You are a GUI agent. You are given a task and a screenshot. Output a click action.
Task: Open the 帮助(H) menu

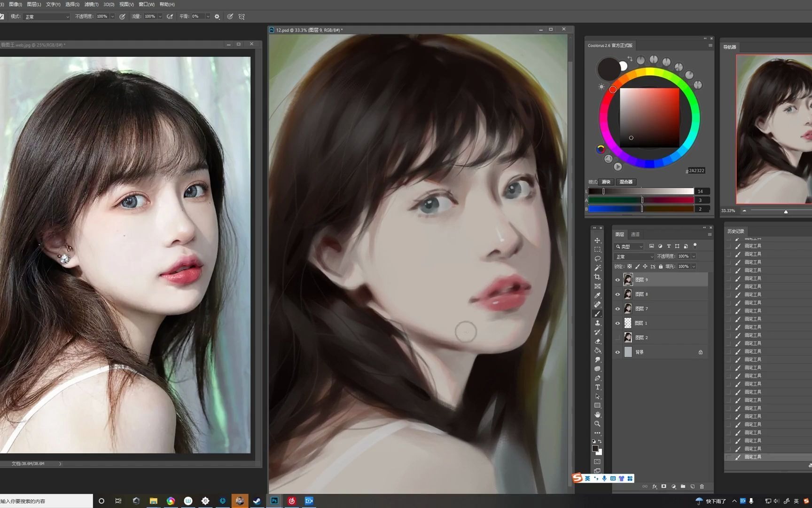(x=167, y=4)
